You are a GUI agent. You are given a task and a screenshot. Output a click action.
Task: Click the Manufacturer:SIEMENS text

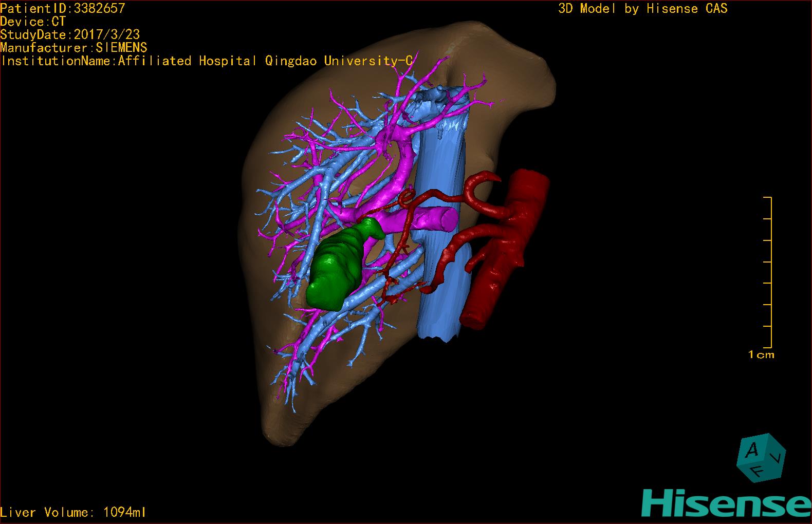[x=73, y=48]
